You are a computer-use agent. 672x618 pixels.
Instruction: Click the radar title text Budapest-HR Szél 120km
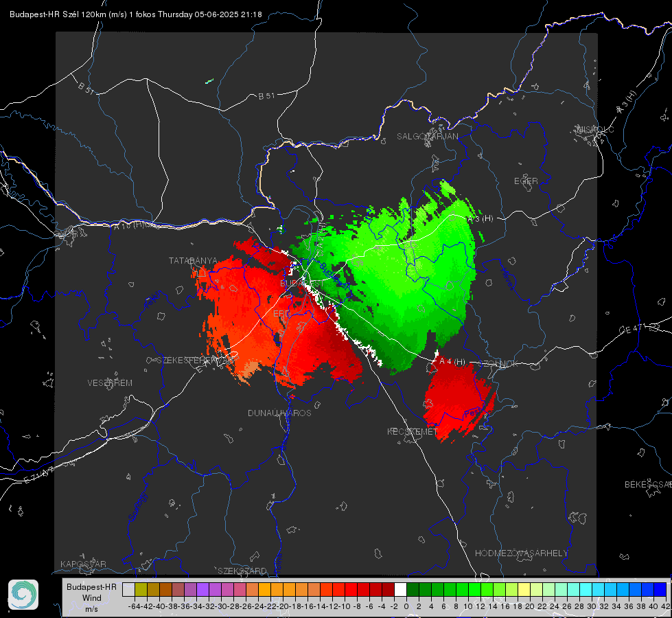click(x=58, y=14)
